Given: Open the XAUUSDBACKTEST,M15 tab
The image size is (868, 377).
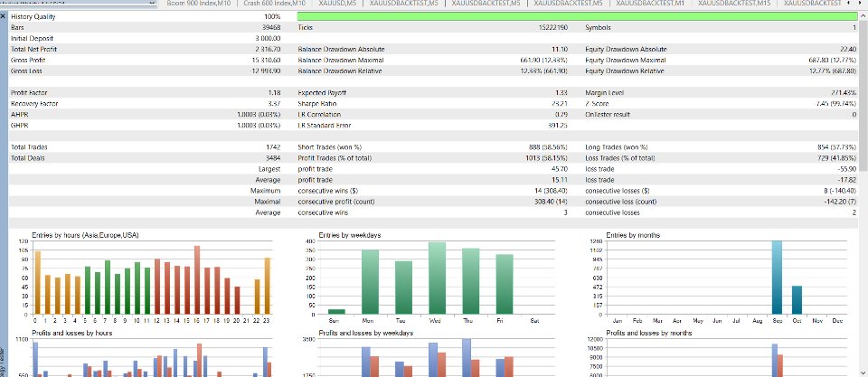Looking at the screenshot, I should pos(733,4).
